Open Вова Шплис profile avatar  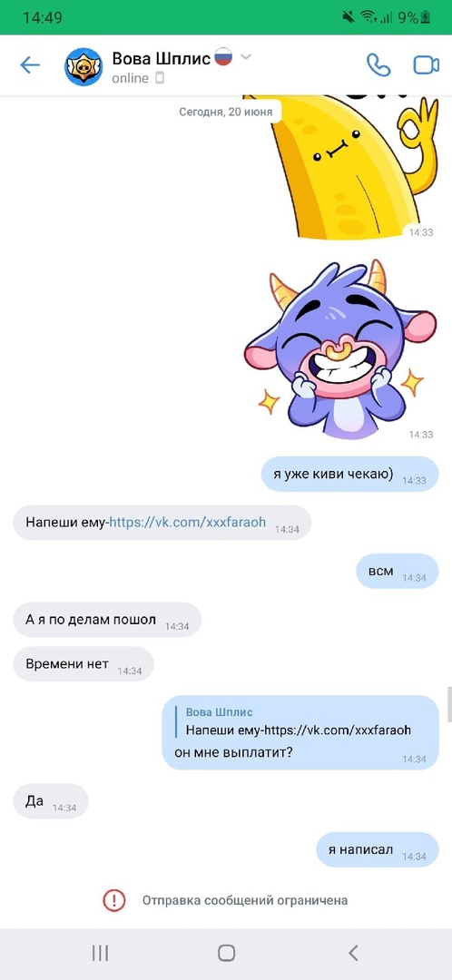click(84, 66)
